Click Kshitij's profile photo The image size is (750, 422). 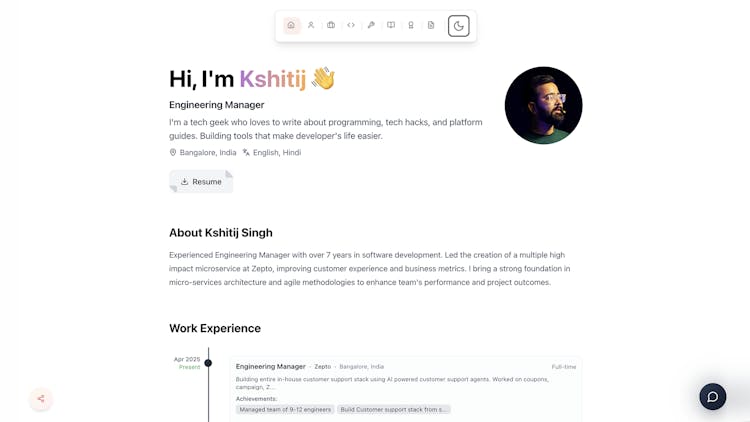click(543, 105)
